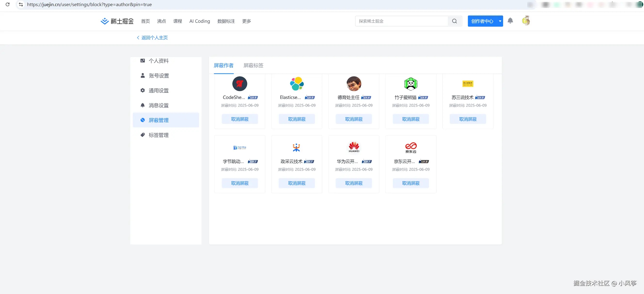Select the 屏蔽作者 tab

click(224, 65)
